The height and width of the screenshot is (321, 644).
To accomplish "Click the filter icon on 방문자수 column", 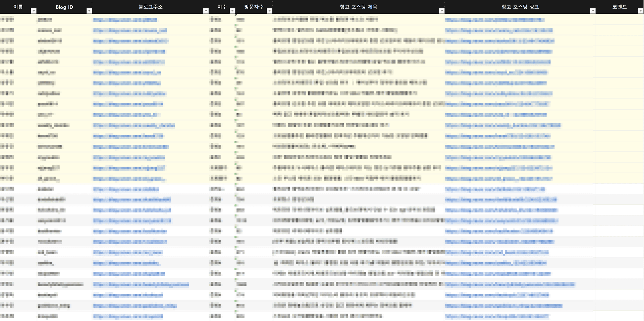I will point(269,10).
